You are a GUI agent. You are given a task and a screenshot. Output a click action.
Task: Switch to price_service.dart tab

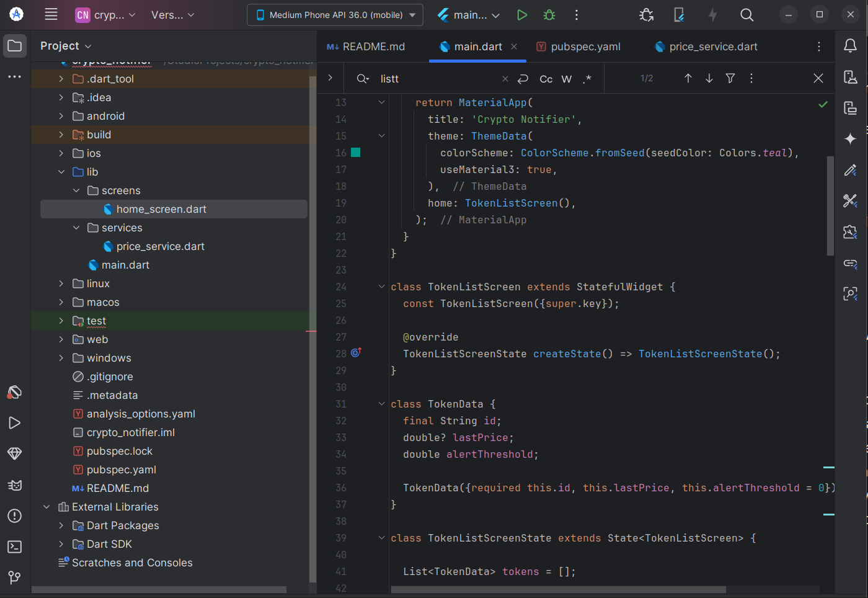pos(706,47)
